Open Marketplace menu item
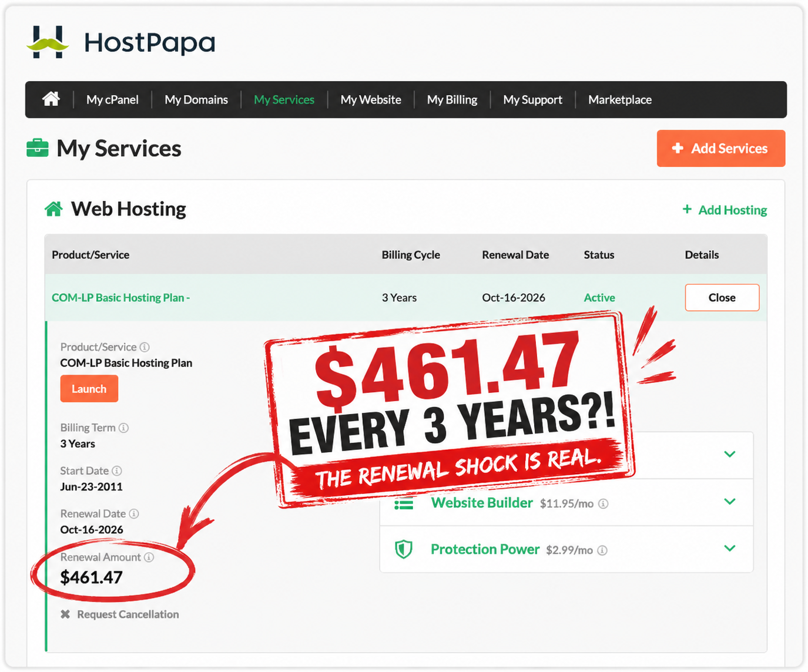Screen dimensions: 808x672 tap(620, 100)
